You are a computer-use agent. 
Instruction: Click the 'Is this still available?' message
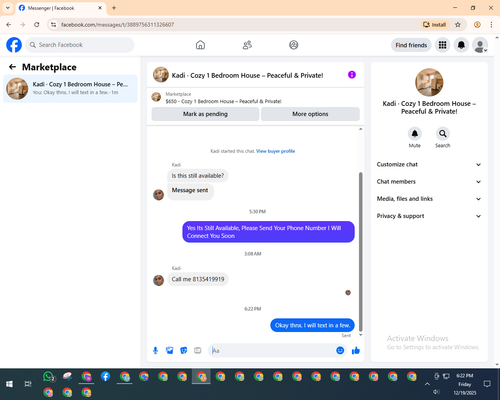(198, 176)
